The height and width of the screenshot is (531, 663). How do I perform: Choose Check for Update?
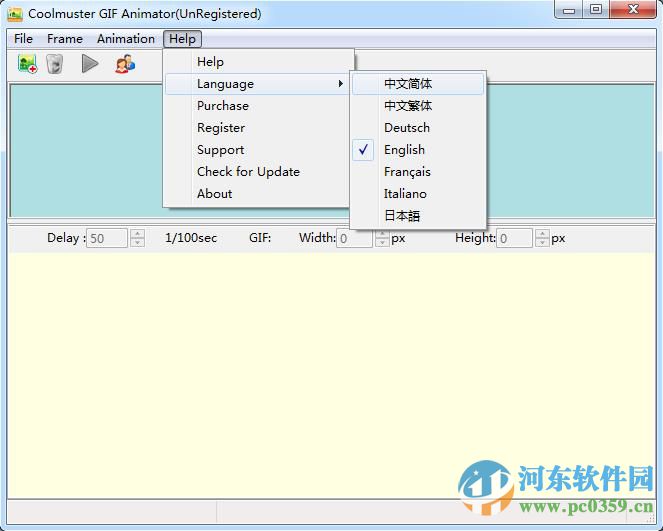pos(258,172)
